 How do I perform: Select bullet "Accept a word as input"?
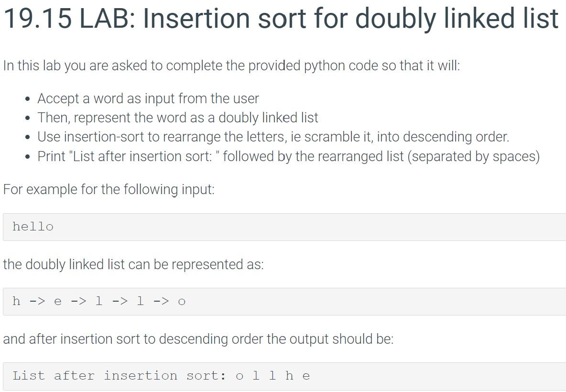click(x=148, y=98)
